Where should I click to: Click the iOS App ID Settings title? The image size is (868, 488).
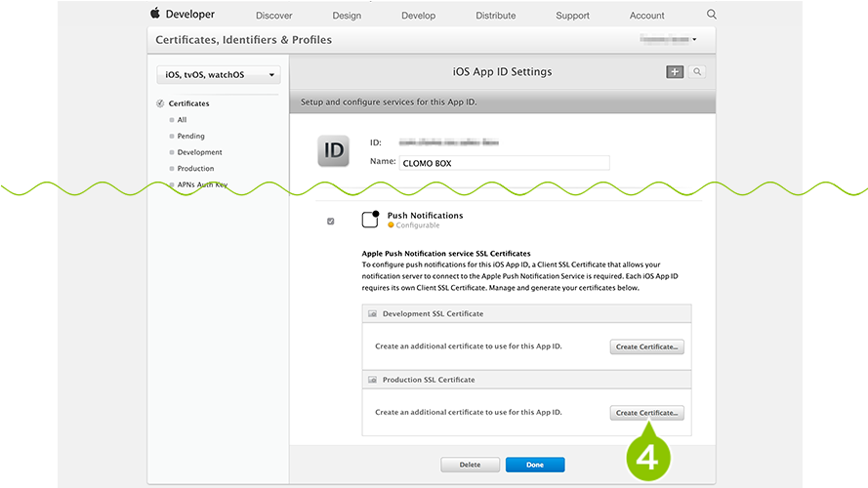502,72
